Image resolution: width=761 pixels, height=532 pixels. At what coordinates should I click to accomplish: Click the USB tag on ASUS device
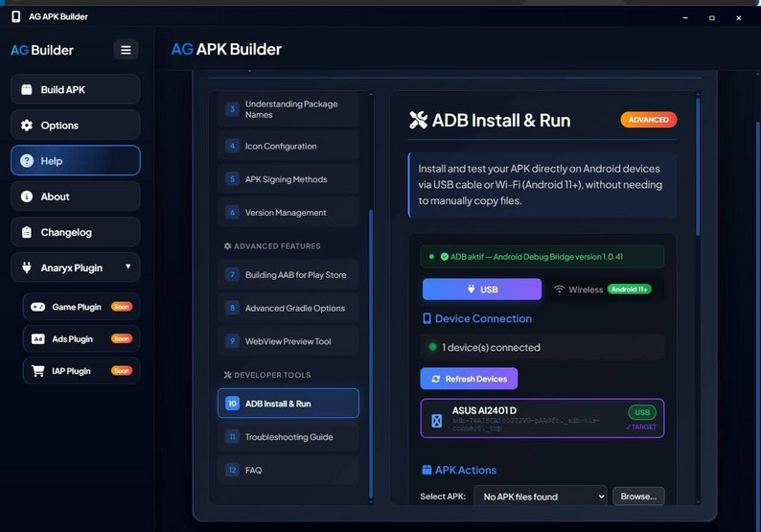(642, 412)
